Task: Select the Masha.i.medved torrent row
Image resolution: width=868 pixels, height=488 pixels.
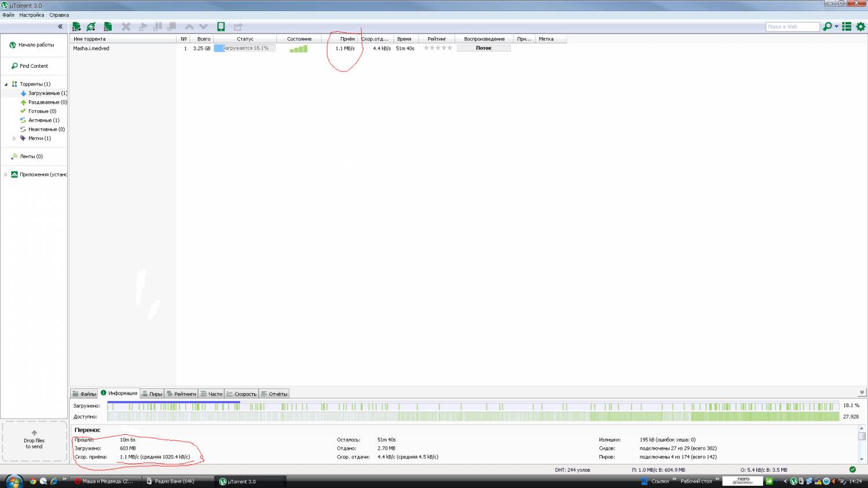Action: point(318,48)
